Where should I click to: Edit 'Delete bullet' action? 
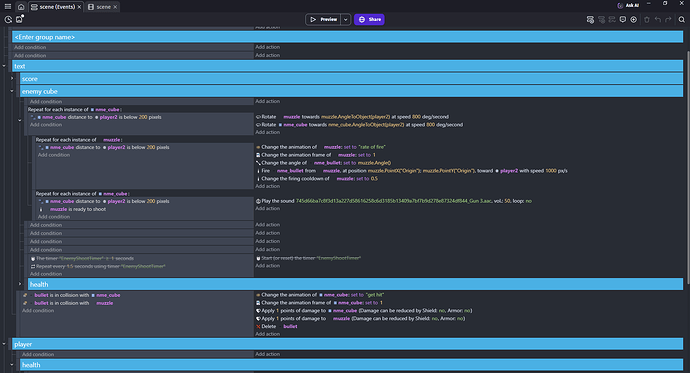277,326
